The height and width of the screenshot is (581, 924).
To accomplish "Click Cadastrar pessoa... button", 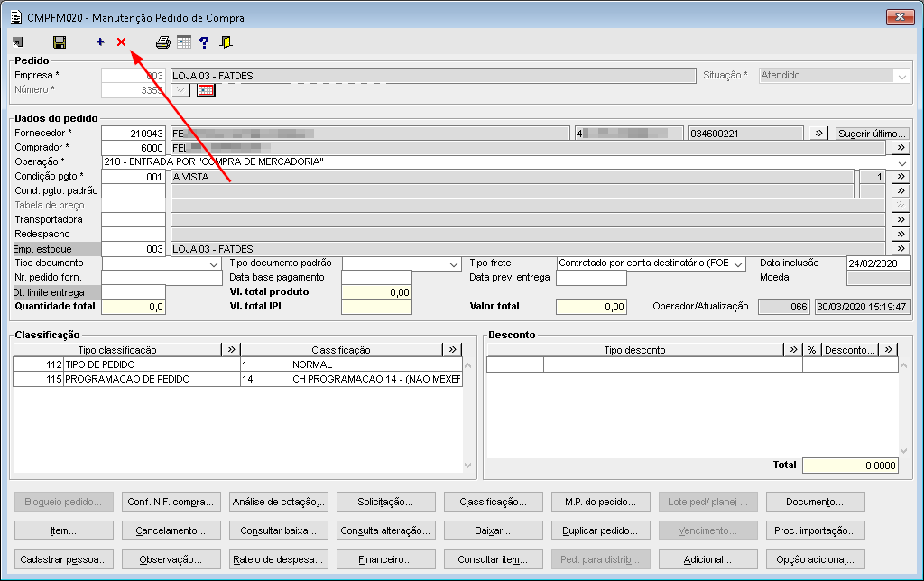I will point(64,559).
